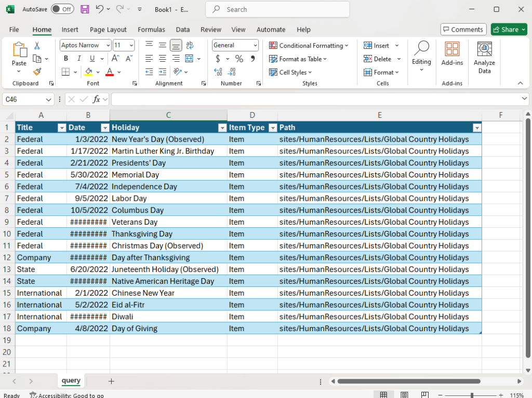Click the Search box in title bar

point(277,9)
